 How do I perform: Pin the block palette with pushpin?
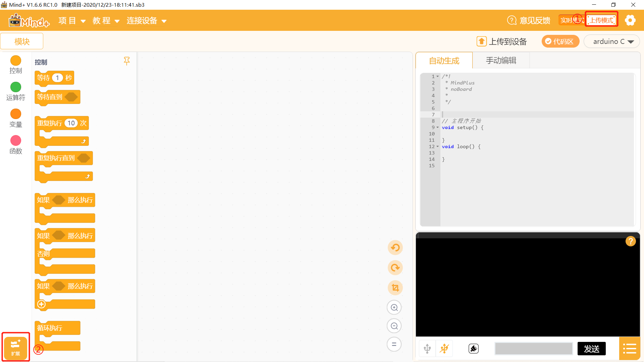click(127, 61)
